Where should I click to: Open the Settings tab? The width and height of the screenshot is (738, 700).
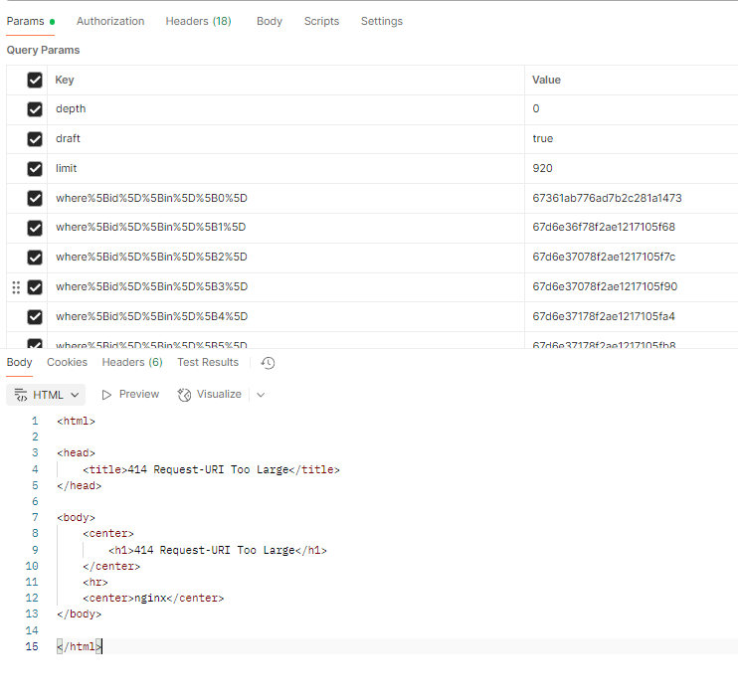(x=382, y=21)
